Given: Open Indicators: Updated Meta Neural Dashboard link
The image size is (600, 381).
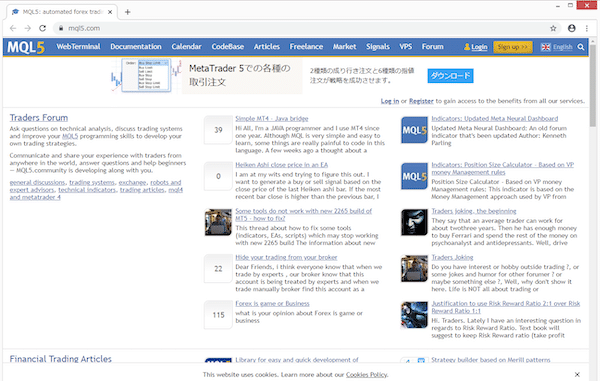Looking at the screenshot, I should click(495, 119).
